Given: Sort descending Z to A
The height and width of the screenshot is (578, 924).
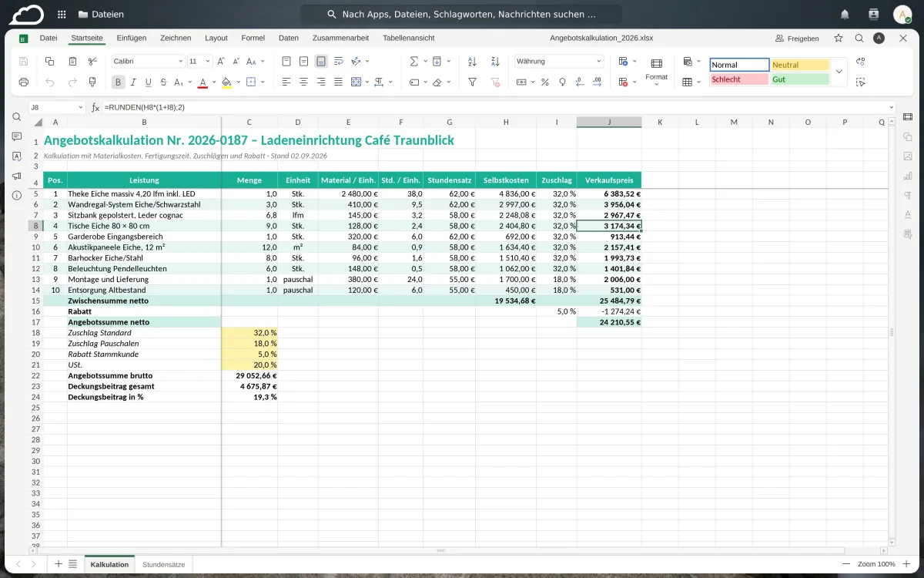Looking at the screenshot, I should 494,62.
